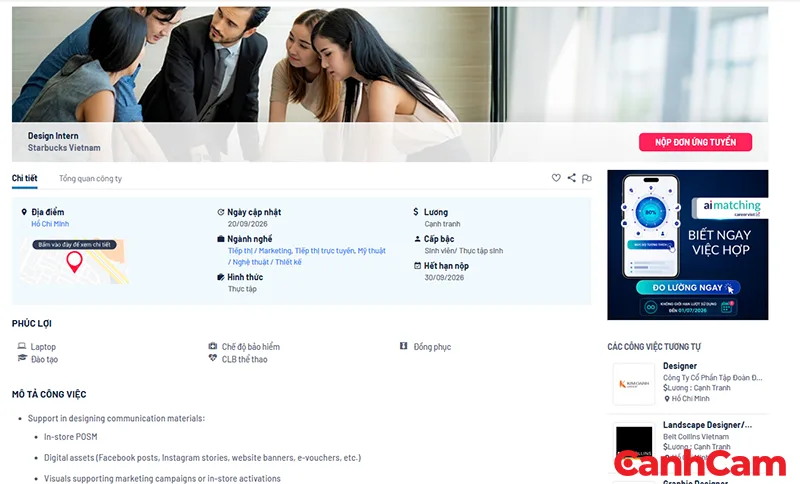Click Công Ty Cổ Phần Tập Đoàn company text
The image size is (800, 484).
point(712,378)
